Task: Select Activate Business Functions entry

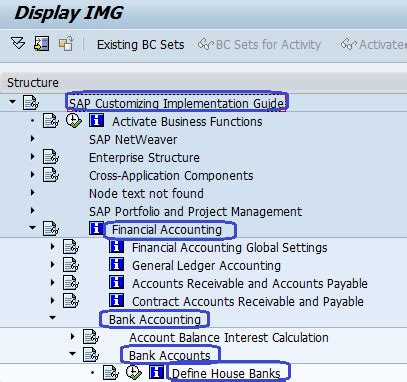Action: tap(187, 121)
